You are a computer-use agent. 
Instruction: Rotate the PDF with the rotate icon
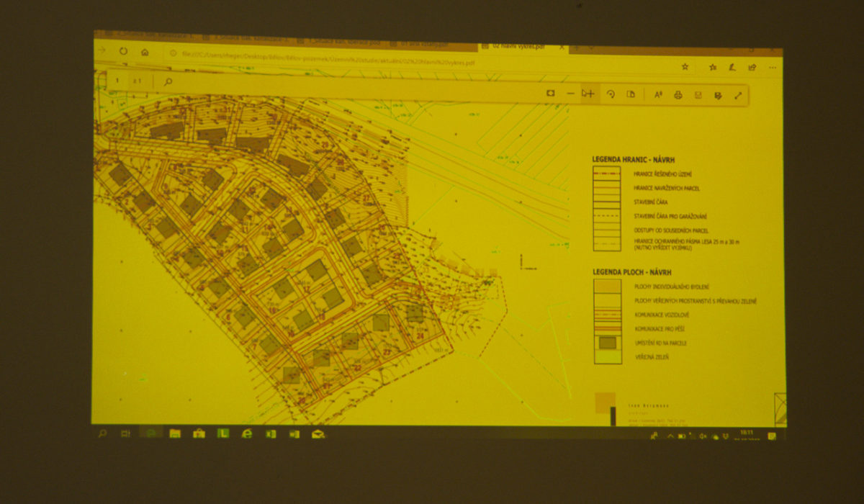tap(611, 94)
